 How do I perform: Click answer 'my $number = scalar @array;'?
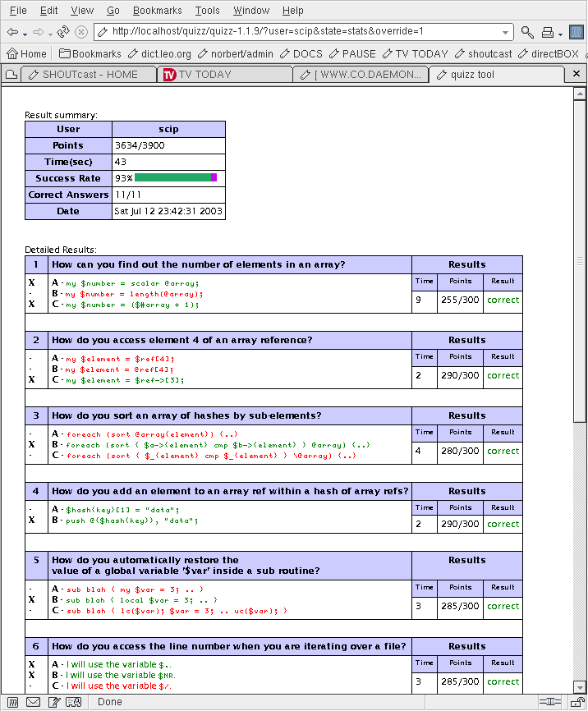pos(132,283)
